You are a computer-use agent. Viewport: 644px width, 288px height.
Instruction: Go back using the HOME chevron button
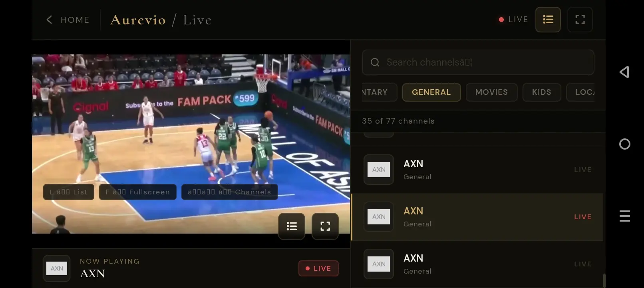click(68, 20)
